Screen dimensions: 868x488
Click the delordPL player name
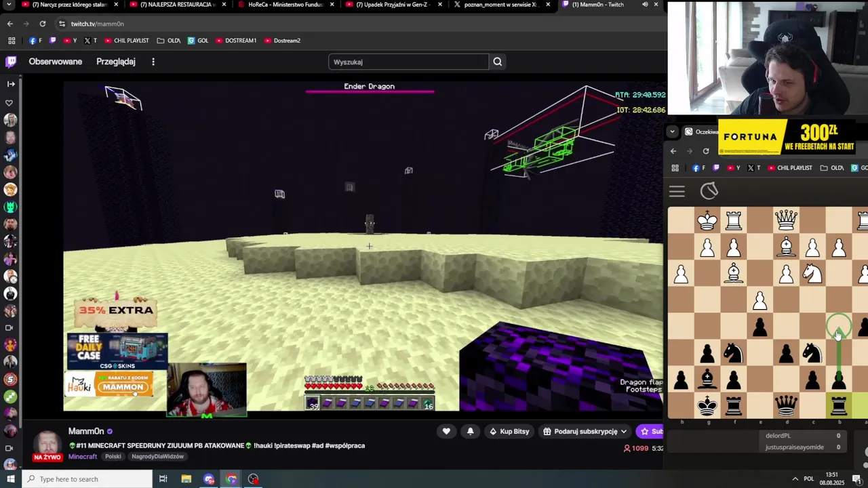pos(778,436)
